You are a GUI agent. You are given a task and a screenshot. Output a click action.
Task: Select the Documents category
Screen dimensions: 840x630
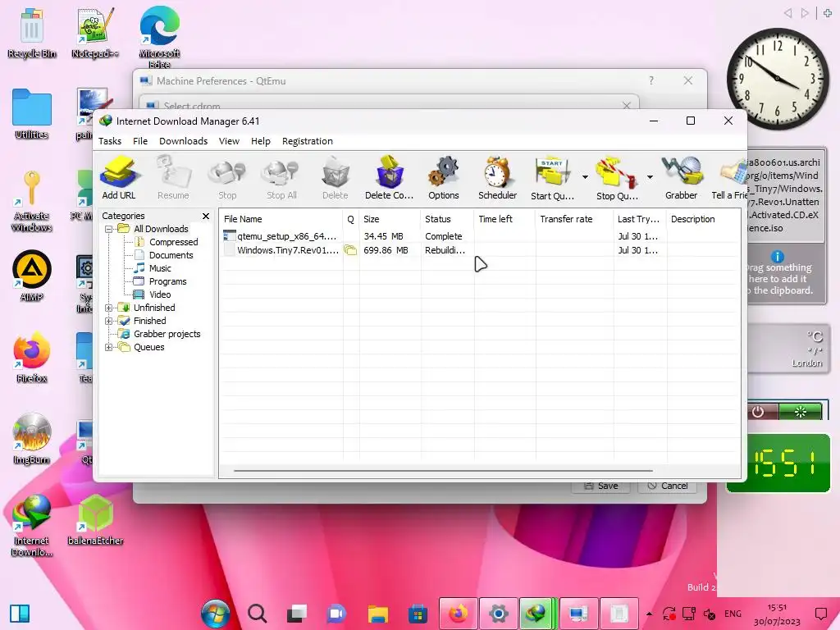[x=171, y=255]
